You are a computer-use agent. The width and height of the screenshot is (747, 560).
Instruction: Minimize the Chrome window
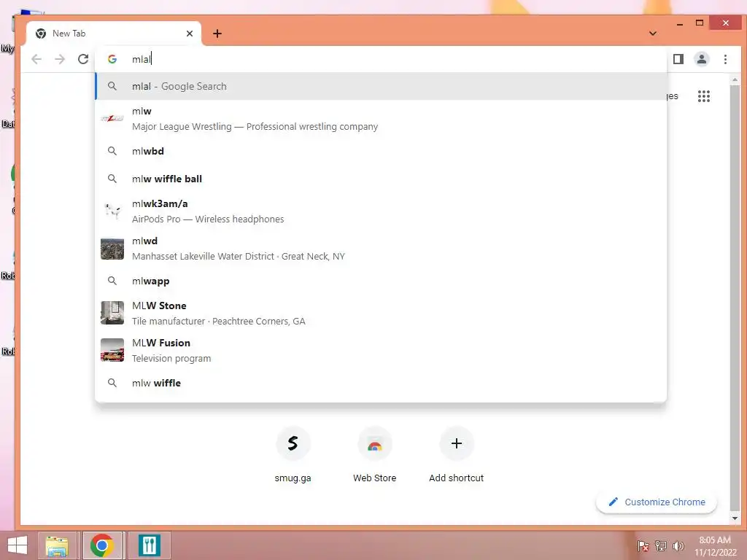pyautogui.click(x=680, y=23)
